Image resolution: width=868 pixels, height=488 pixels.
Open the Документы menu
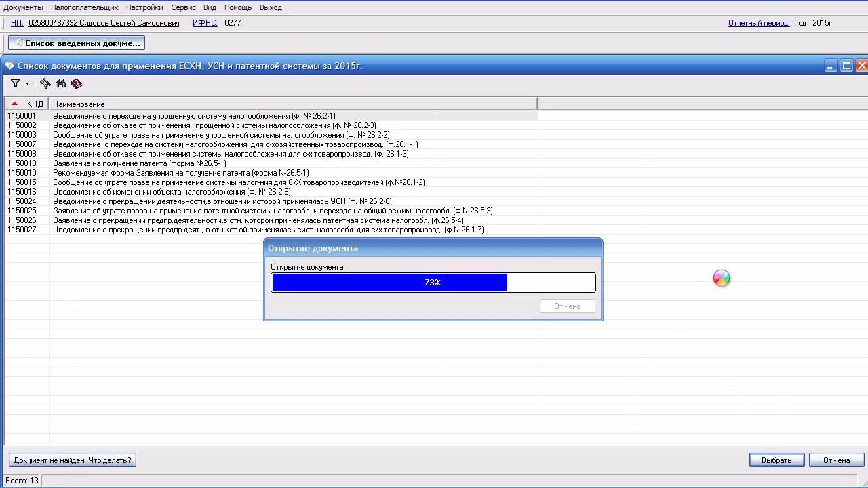[23, 7]
